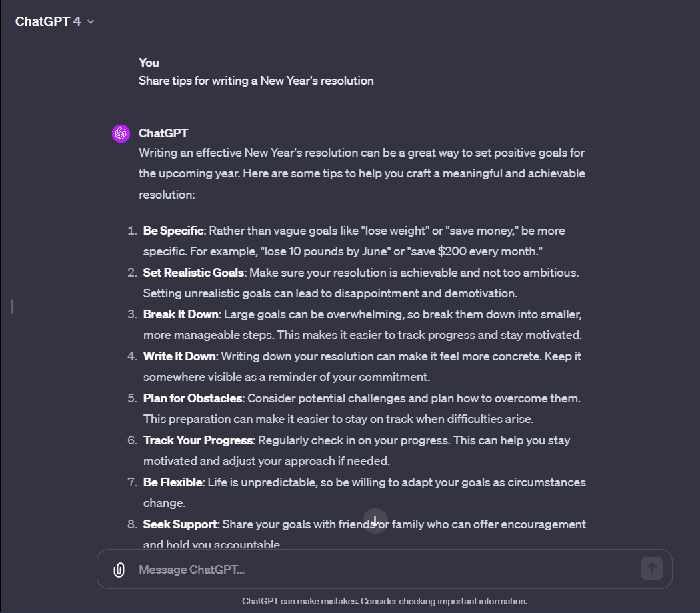Select the "Write It Down" heading
This screenshot has width=700, height=613.
point(179,356)
